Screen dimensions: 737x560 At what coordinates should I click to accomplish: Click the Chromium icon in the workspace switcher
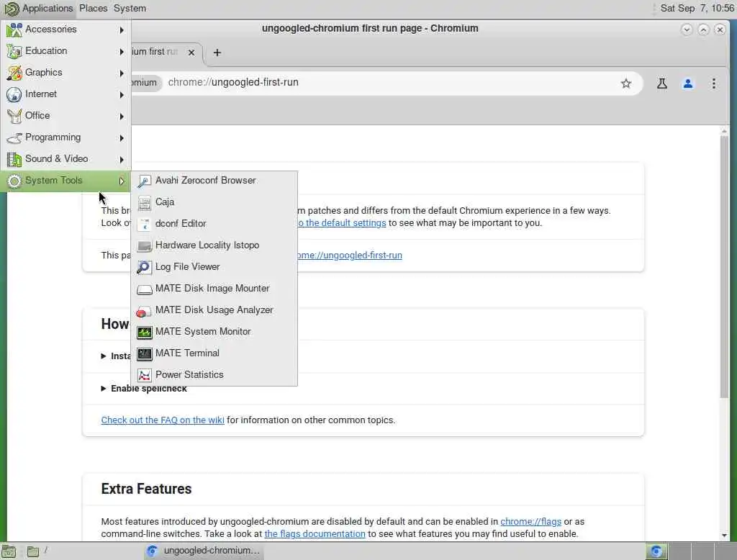[656, 551]
